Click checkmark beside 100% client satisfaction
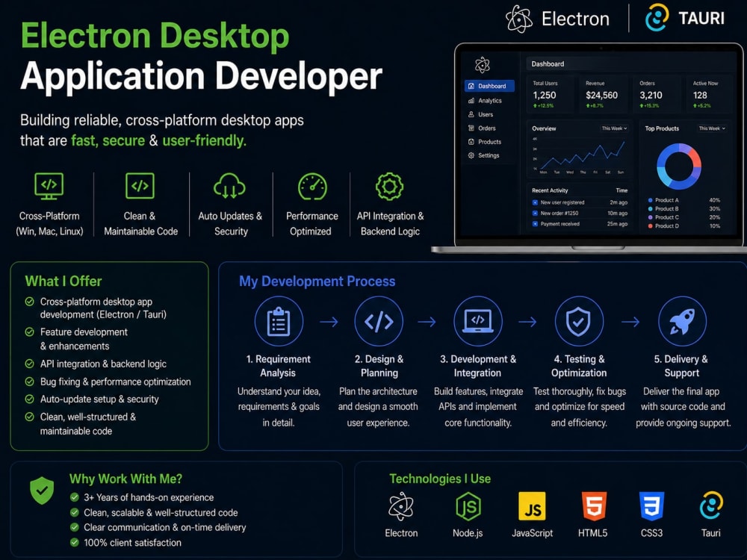The image size is (747, 560). (74, 542)
